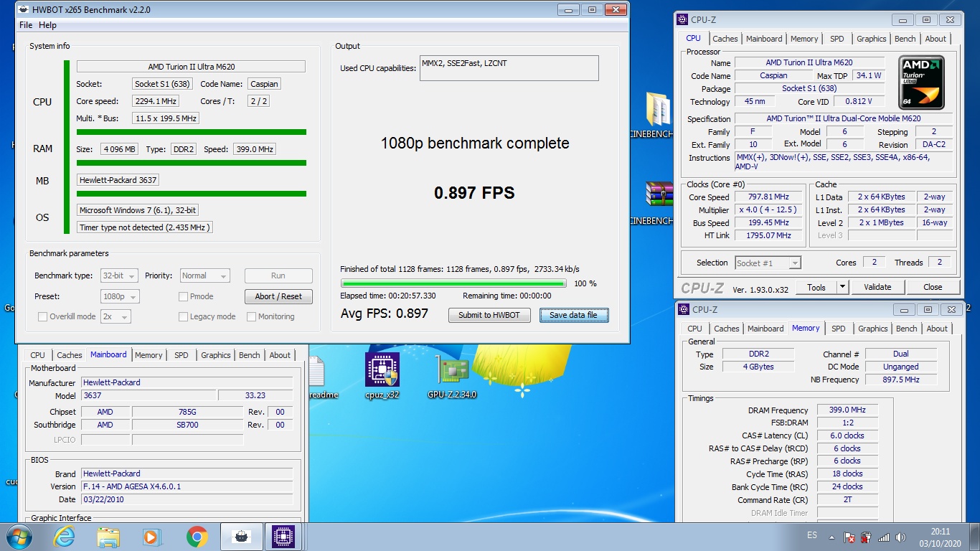
Task: Expand the Tools button dropdown arrow in CPU-Z
Action: (842, 287)
